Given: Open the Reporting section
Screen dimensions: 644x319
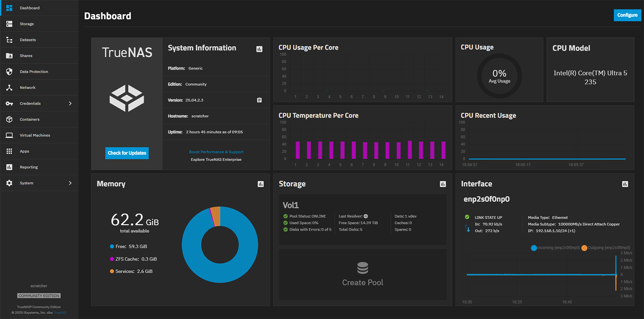Looking at the screenshot, I should pos(29,167).
